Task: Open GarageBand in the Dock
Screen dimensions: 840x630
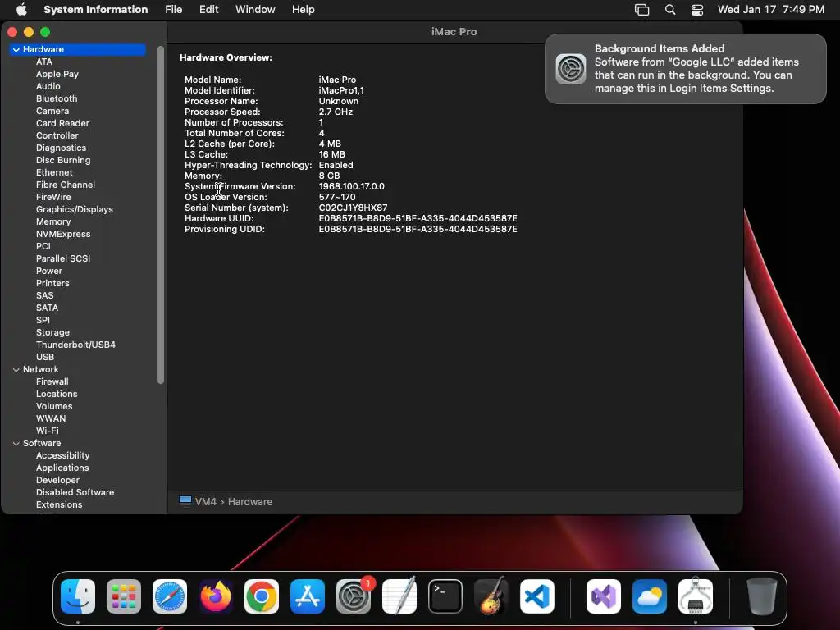Action: pos(491,596)
